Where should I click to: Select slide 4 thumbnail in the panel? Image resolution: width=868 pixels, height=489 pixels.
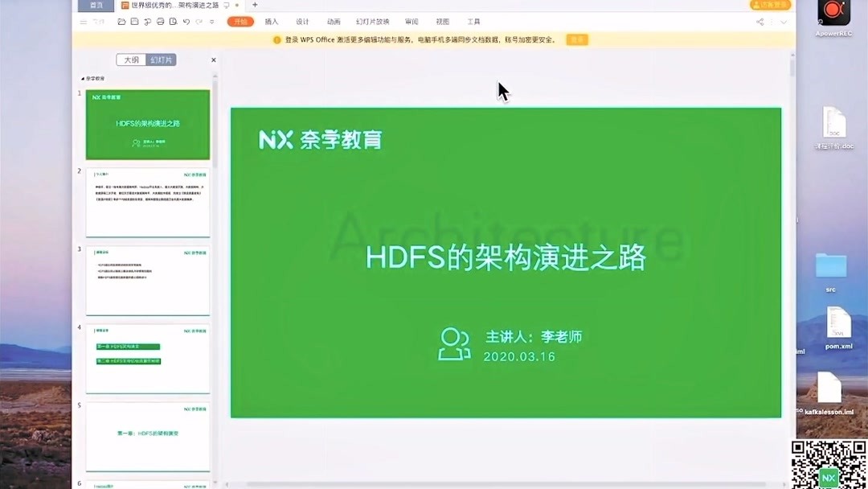click(x=147, y=356)
